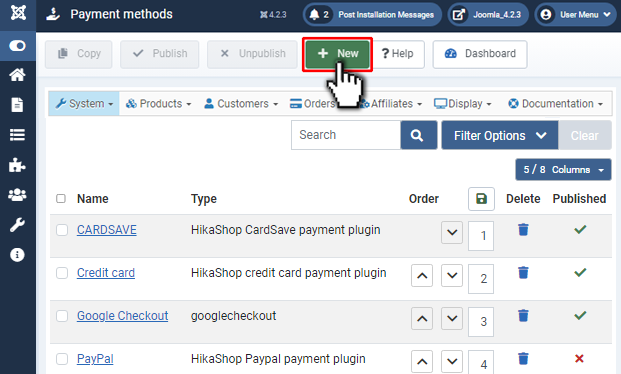Open the Home dashboard sidebar icon
The image size is (621, 374).
[x=17, y=75]
